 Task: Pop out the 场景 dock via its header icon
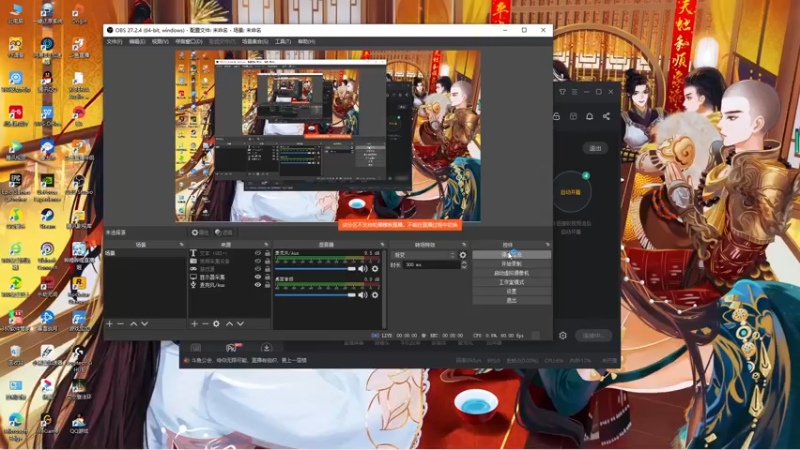pyautogui.click(x=181, y=245)
